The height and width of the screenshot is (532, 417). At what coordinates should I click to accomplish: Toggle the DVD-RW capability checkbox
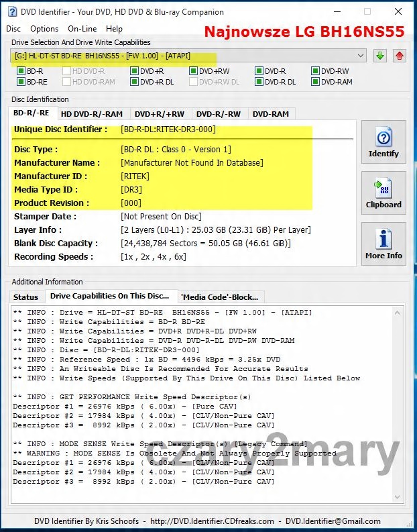pyautogui.click(x=315, y=71)
